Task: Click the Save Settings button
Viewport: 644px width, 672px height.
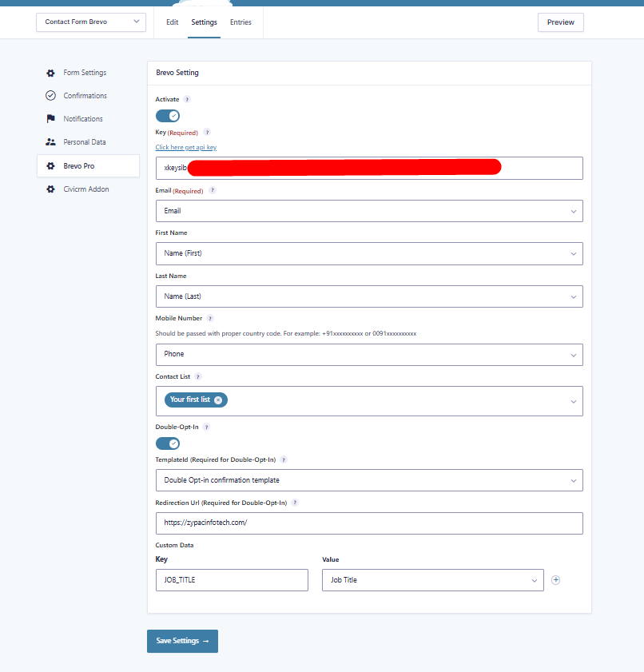Action: pyautogui.click(x=182, y=641)
